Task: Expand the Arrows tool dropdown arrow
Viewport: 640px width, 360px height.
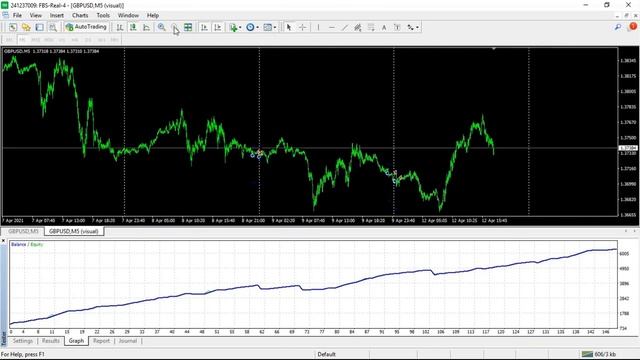Action: coord(417,27)
